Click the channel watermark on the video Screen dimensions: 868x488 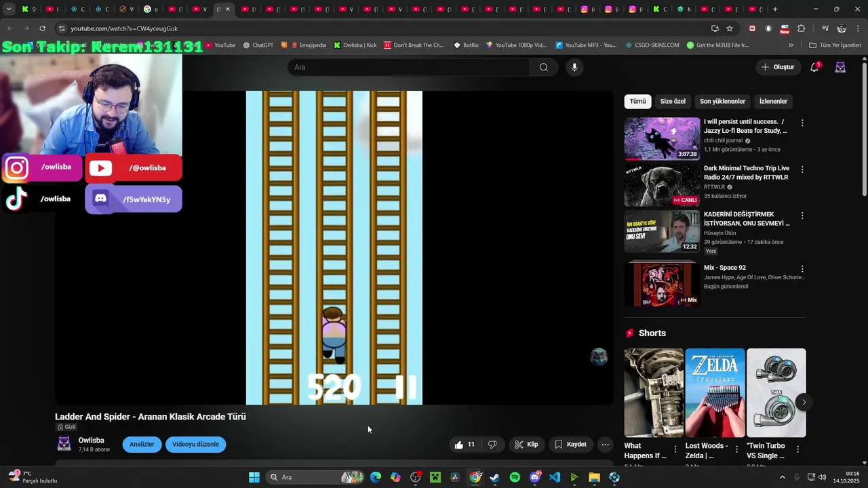pos(599,357)
